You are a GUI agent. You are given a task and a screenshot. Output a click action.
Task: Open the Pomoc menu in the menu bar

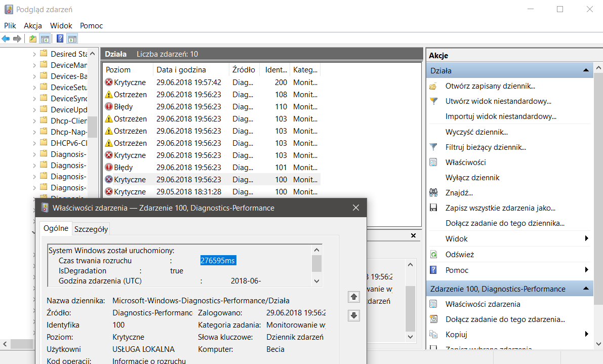click(x=91, y=26)
